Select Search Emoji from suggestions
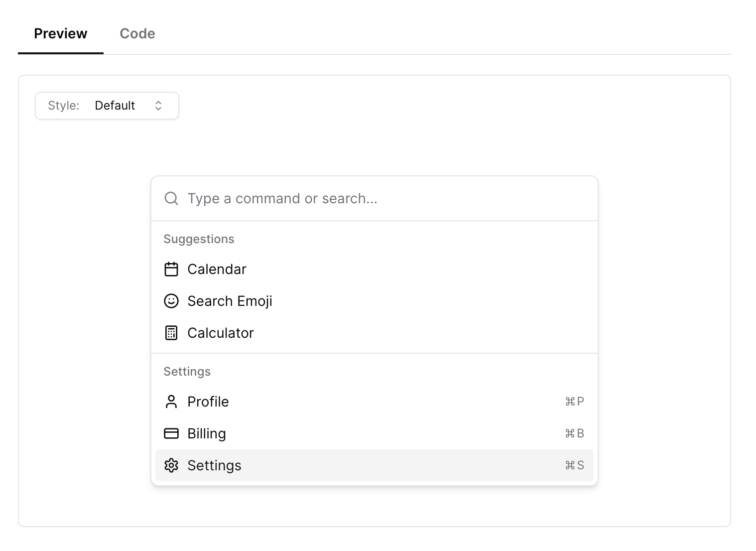 point(230,301)
